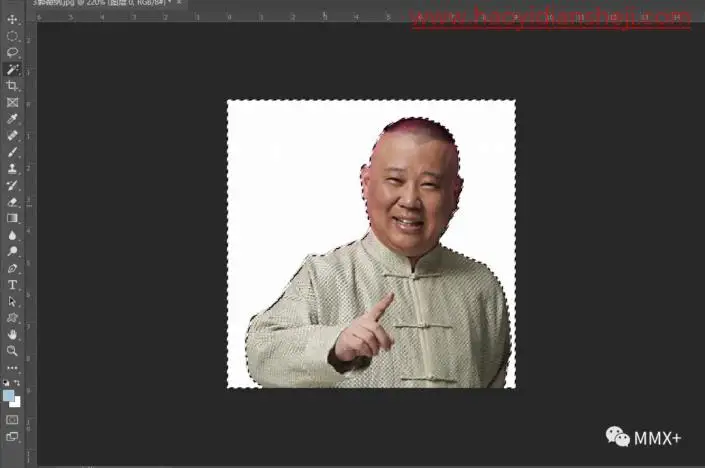Select the Gradient tool
The width and height of the screenshot is (705, 468).
(x=12, y=218)
